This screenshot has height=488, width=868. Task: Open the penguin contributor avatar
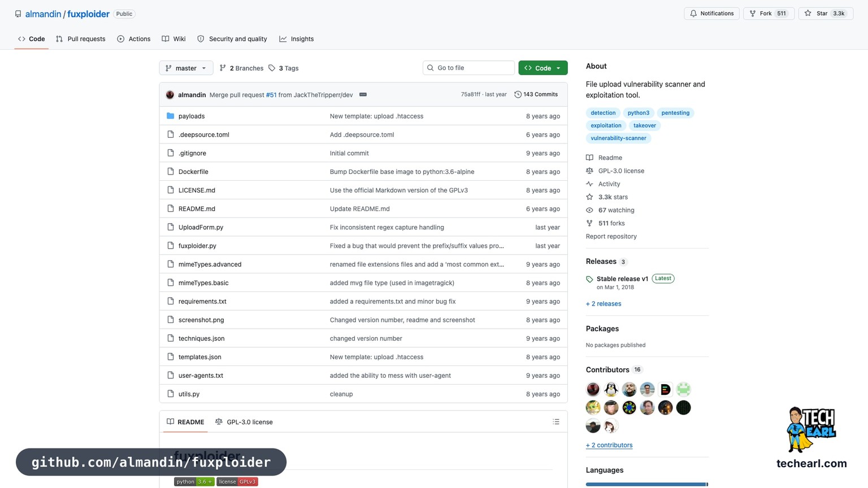click(611, 389)
